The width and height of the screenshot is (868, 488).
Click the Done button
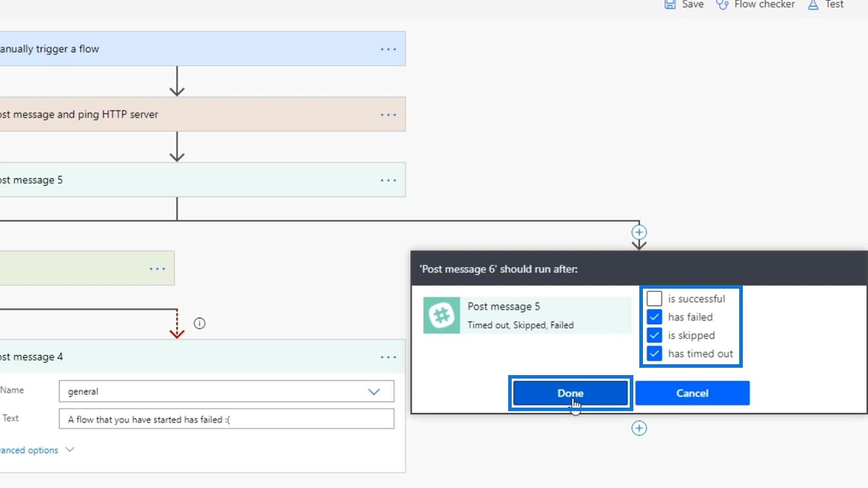coord(570,393)
